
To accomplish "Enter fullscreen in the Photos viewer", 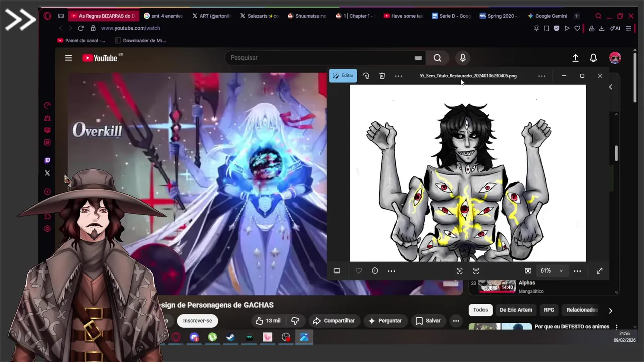I will pos(599,270).
